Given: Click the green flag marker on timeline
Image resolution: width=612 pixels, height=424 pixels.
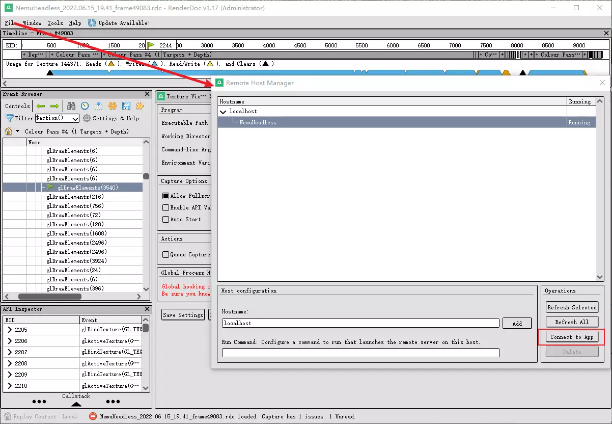Looking at the screenshot, I should pyautogui.click(x=151, y=45).
